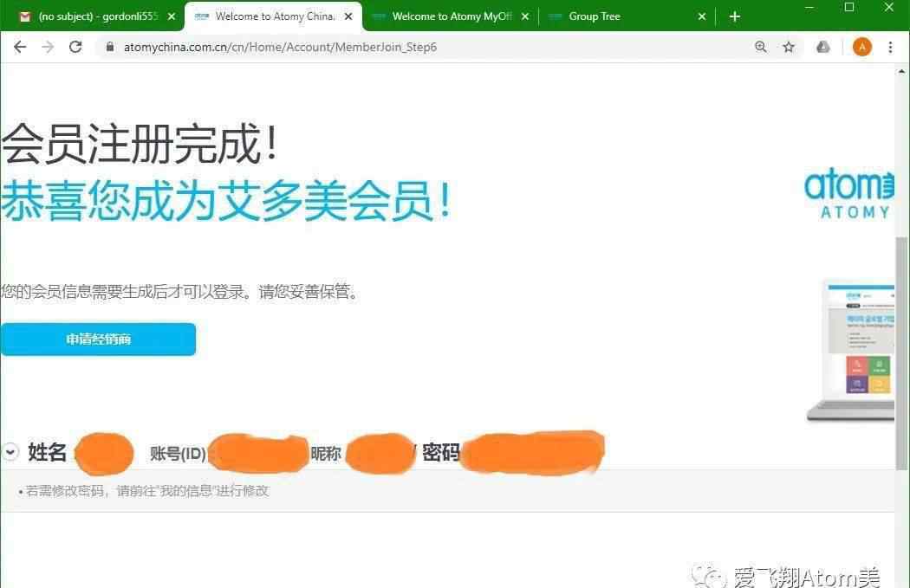The width and height of the screenshot is (910, 588).
Task: Open the cloud drive extension icon
Action: click(x=823, y=47)
